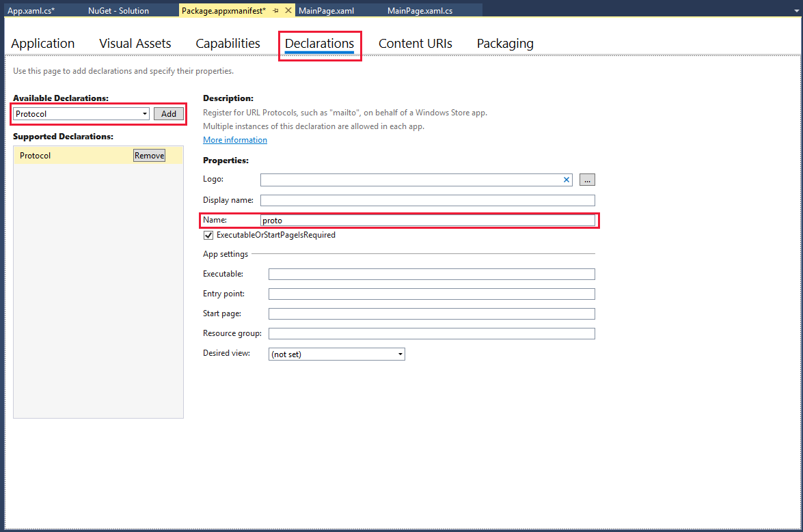The width and height of the screenshot is (803, 532).
Task: Close the Package.appxmanifest tab
Action: pyautogui.click(x=288, y=10)
